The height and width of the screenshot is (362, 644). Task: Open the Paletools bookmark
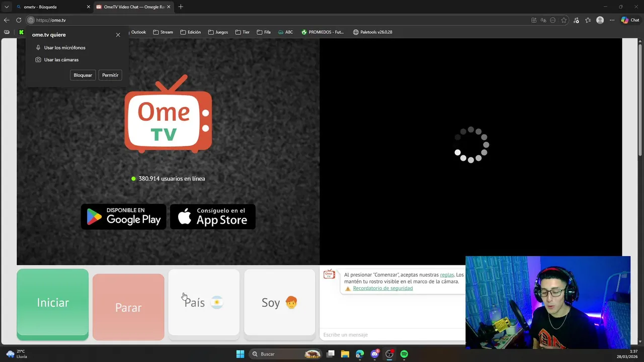click(372, 32)
